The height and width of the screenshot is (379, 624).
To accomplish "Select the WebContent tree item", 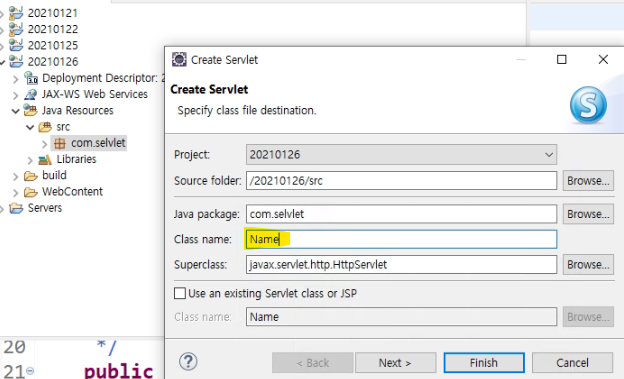I will click(x=72, y=191).
